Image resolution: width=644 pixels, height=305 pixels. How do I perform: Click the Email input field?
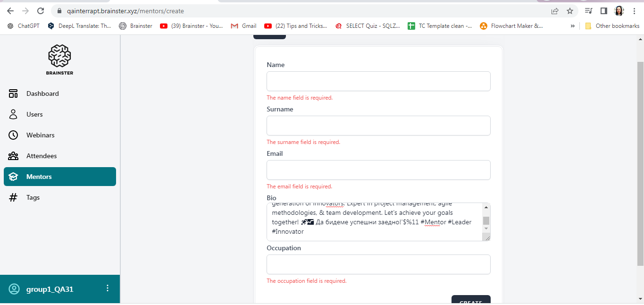378,170
